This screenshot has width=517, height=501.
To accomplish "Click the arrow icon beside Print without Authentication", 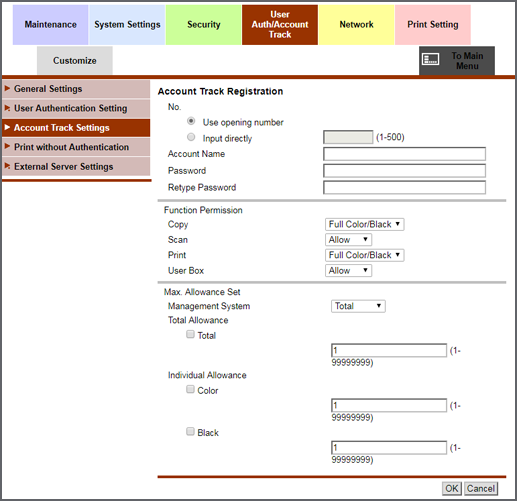I will coord(7,146).
